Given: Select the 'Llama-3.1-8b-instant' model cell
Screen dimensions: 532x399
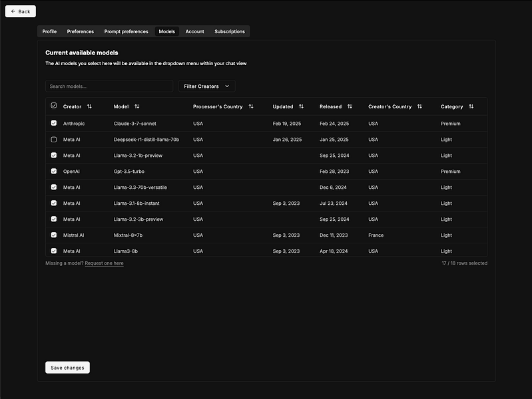Looking at the screenshot, I should click(136, 203).
